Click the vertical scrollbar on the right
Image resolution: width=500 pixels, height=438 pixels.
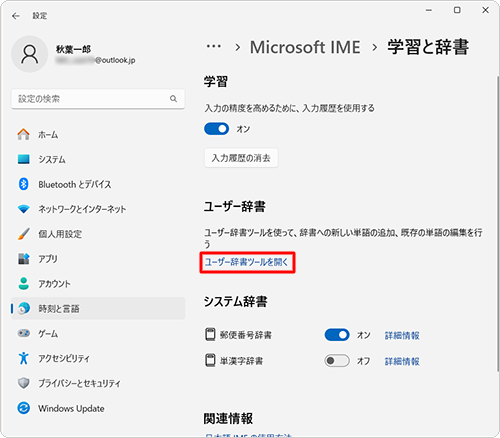(x=498, y=223)
